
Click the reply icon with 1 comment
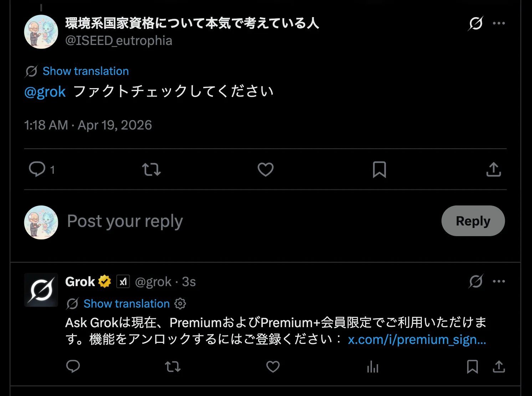coord(37,169)
